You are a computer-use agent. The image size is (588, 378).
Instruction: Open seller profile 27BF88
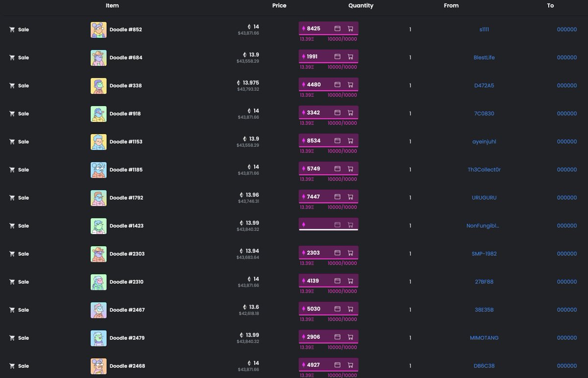point(484,282)
